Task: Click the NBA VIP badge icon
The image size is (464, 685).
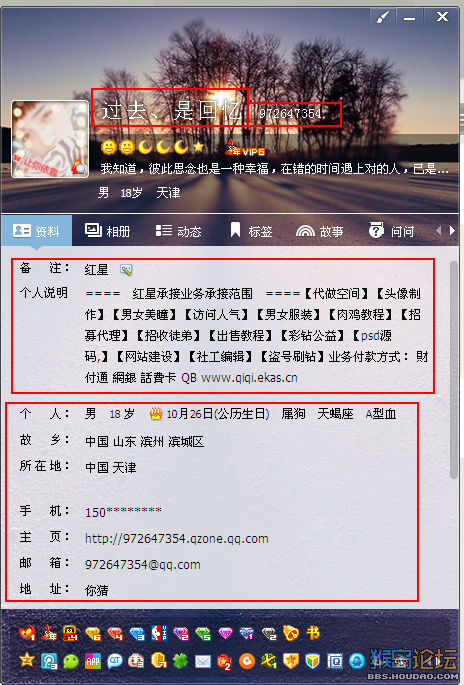Action: [x=159, y=633]
